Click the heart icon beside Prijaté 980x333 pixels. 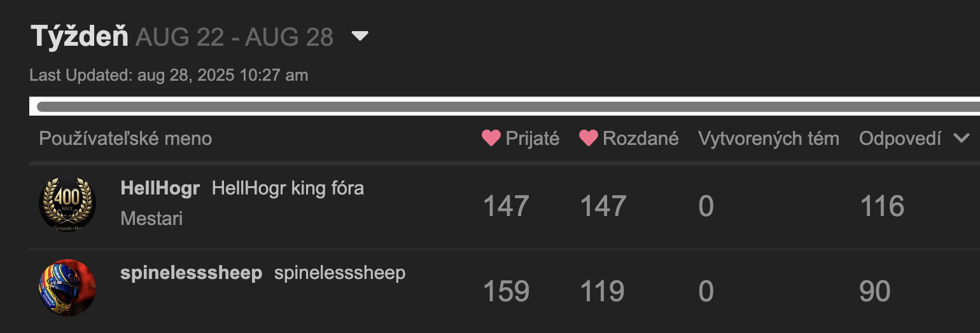(491, 138)
